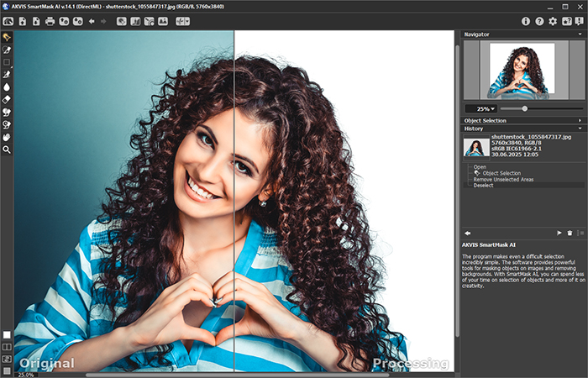
Task: Click the print icon in the toolbar
Action: (x=50, y=21)
